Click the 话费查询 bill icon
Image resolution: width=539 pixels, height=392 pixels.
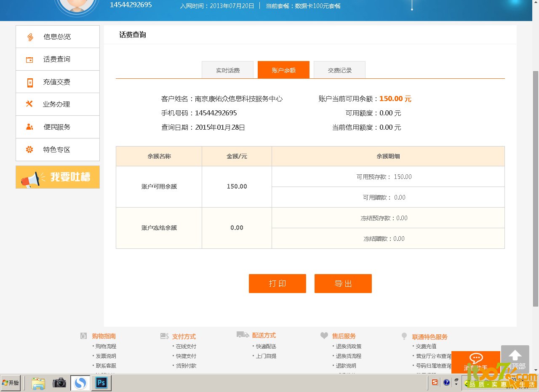pos(29,60)
